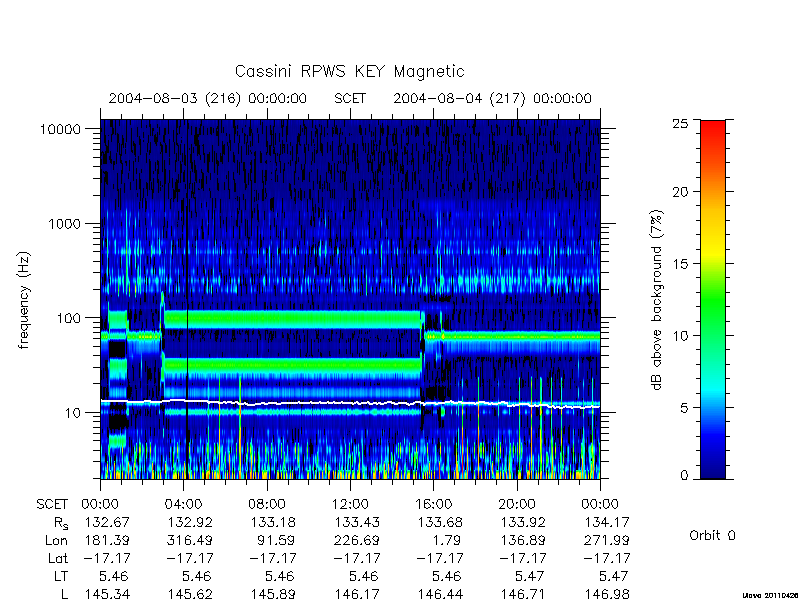The height and width of the screenshot is (600, 800).
Task: Click the '100' frequency axis tick label
Action: point(69,318)
